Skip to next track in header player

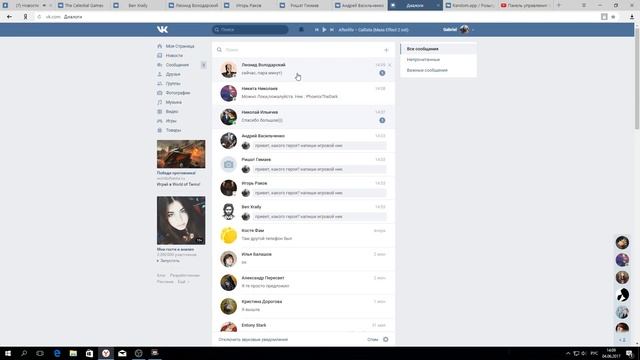click(332, 29)
